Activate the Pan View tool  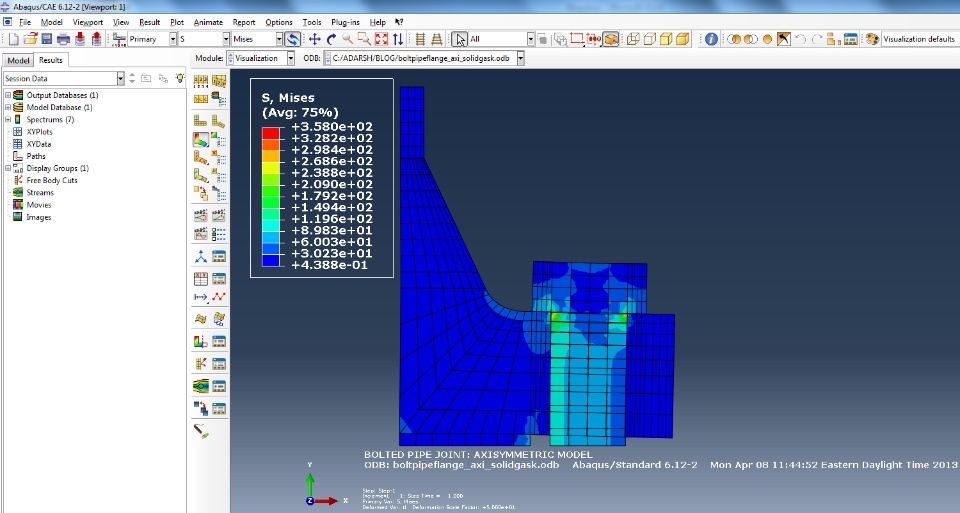(x=315, y=39)
